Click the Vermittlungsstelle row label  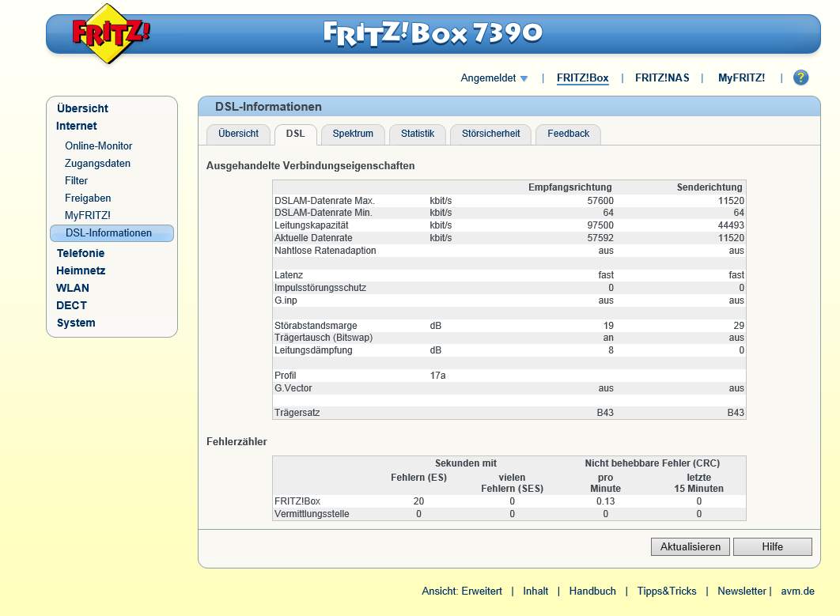click(x=312, y=514)
